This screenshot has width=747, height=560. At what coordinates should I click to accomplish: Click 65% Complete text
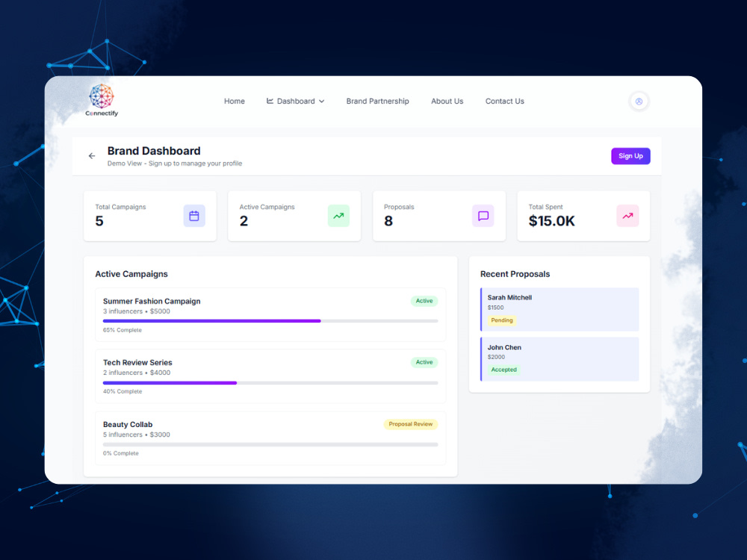[123, 330]
